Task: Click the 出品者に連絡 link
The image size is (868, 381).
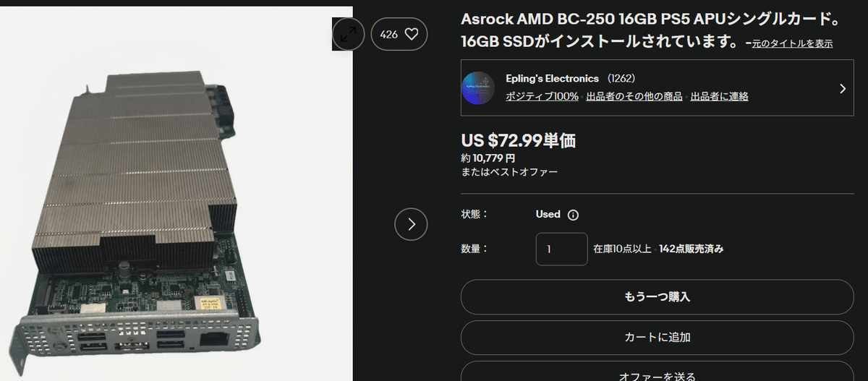Action: click(719, 96)
